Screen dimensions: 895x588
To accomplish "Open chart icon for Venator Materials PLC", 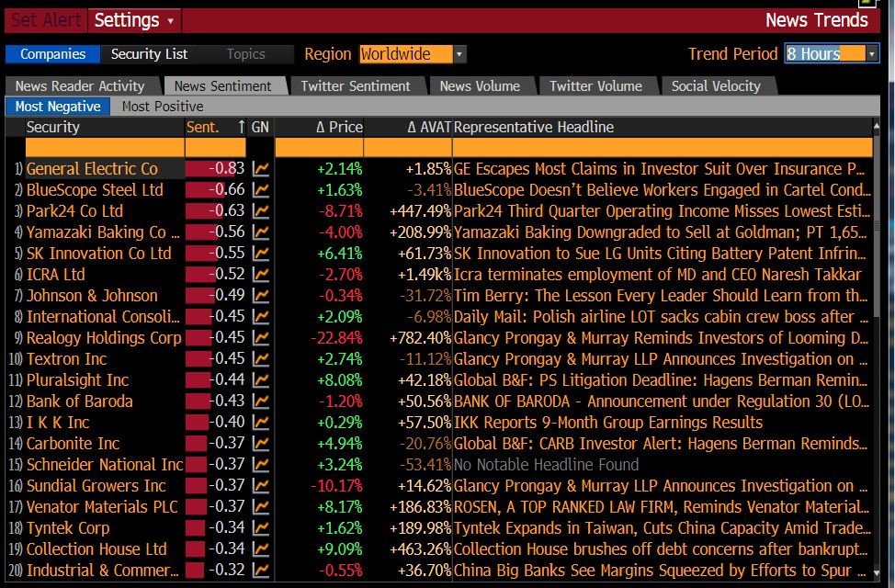I will point(261,507).
